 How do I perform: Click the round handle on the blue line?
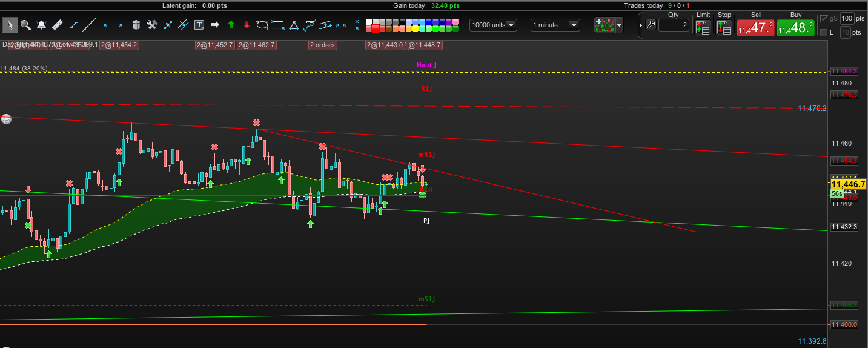6,119
